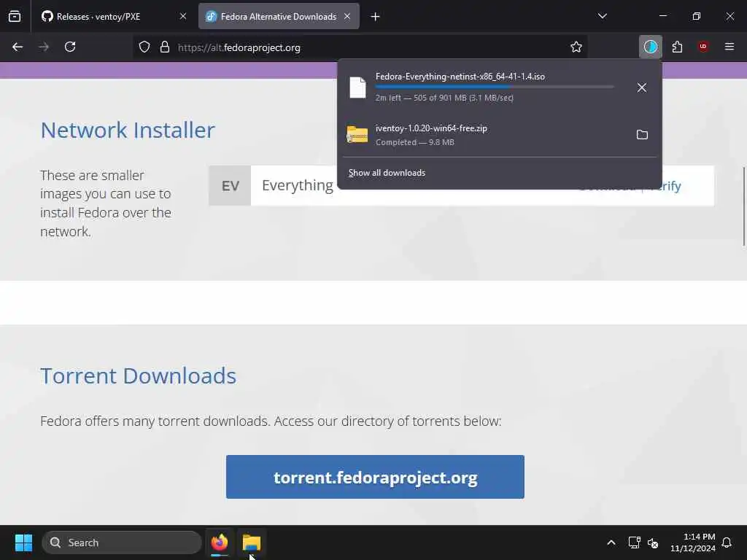Click the muted volume tray icon
Image resolution: width=747 pixels, height=560 pixels.
tap(653, 542)
